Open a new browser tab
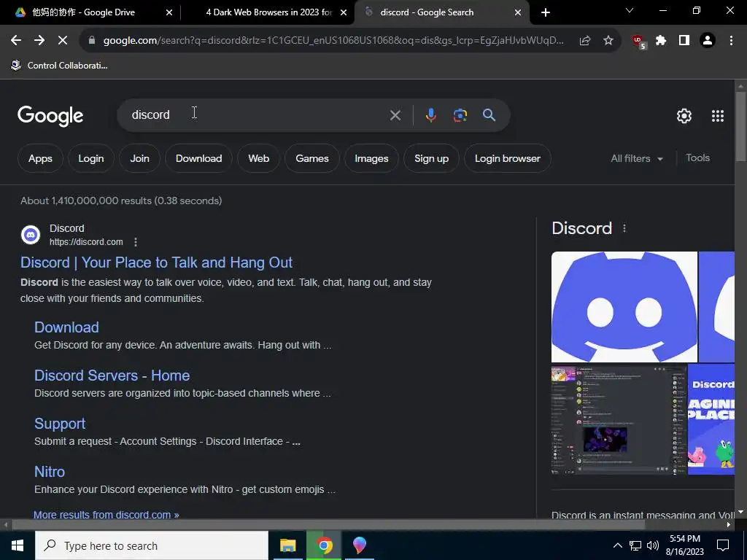Screen dimensions: 747x560 pyautogui.click(x=546, y=12)
